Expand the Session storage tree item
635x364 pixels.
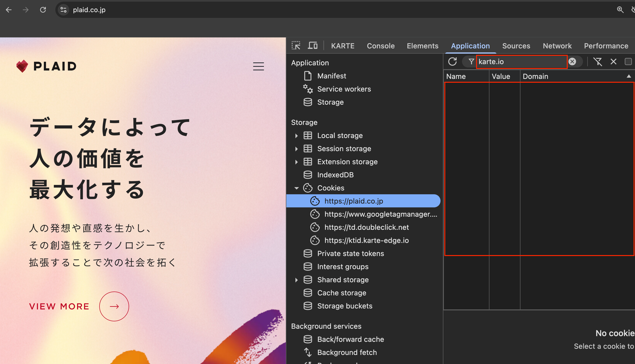point(296,149)
